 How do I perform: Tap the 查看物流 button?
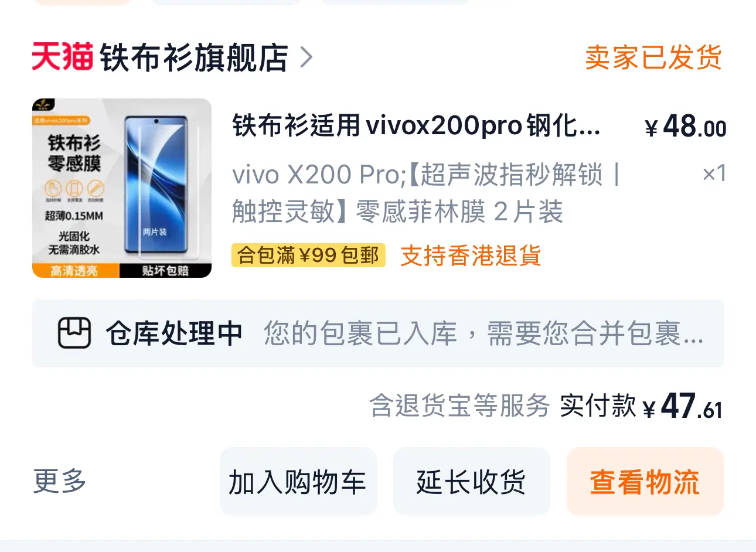(645, 482)
